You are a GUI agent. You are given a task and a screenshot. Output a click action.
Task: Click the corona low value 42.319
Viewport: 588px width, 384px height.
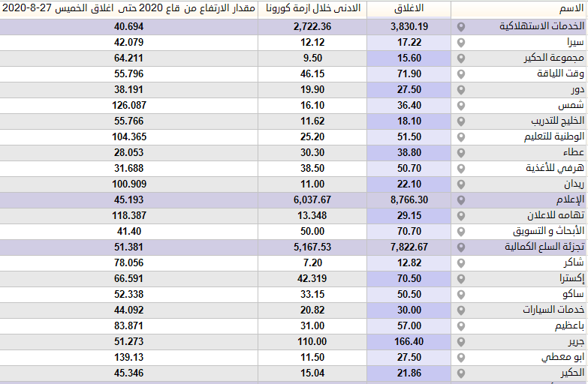click(312, 278)
